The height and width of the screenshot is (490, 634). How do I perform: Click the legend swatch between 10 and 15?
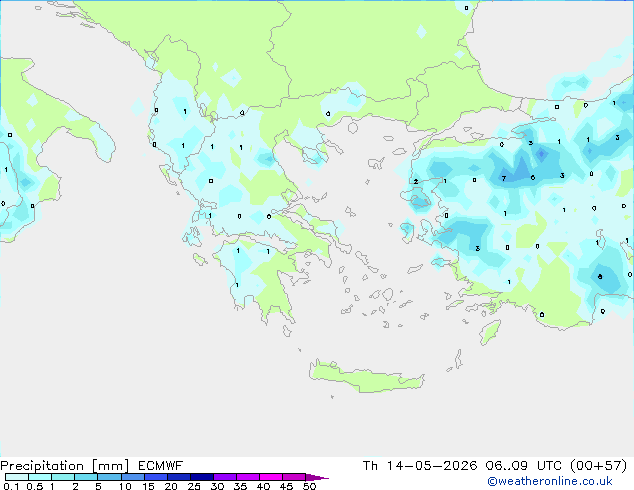pos(132,477)
